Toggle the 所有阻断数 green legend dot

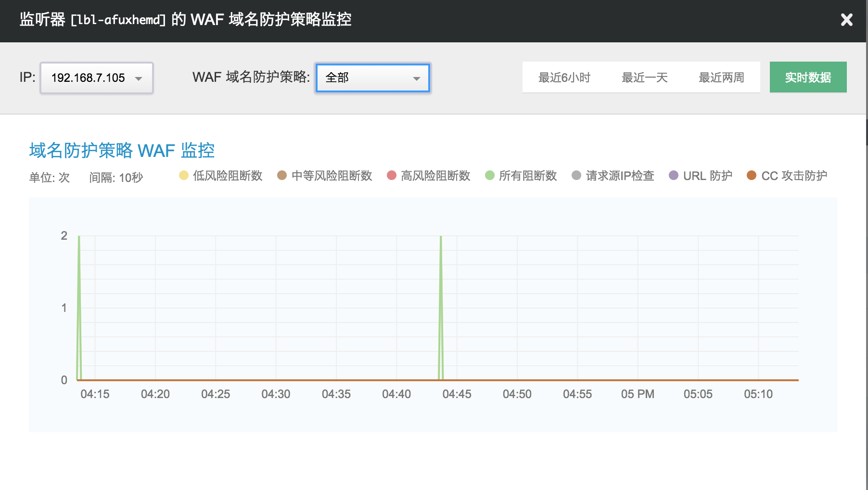(x=490, y=176)
